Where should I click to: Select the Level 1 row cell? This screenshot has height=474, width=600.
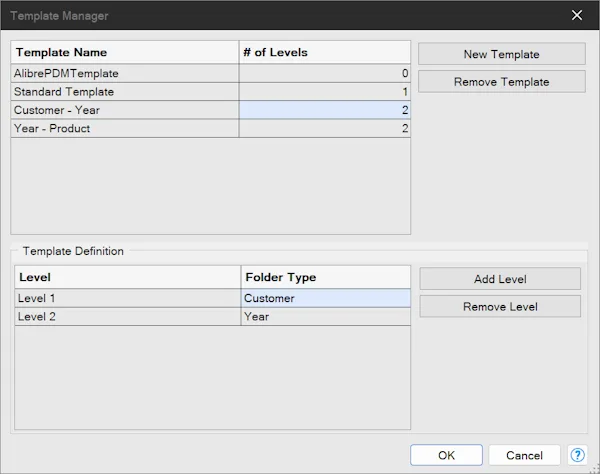128,298
